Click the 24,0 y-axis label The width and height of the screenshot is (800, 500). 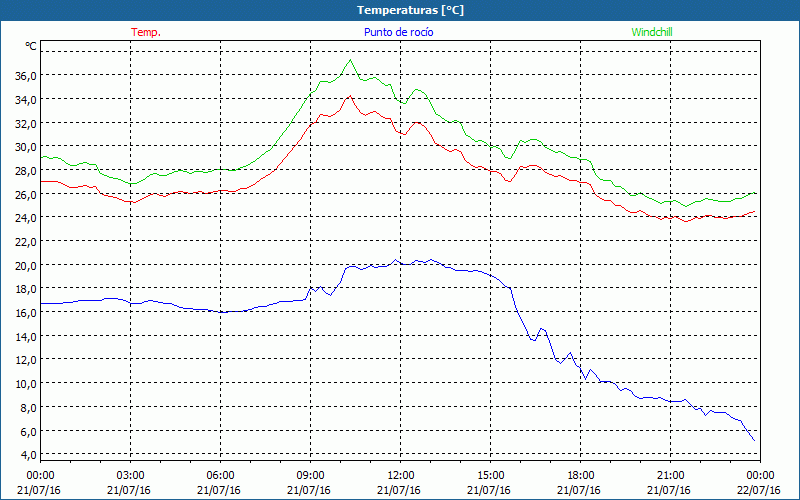(x=26, y=218)
